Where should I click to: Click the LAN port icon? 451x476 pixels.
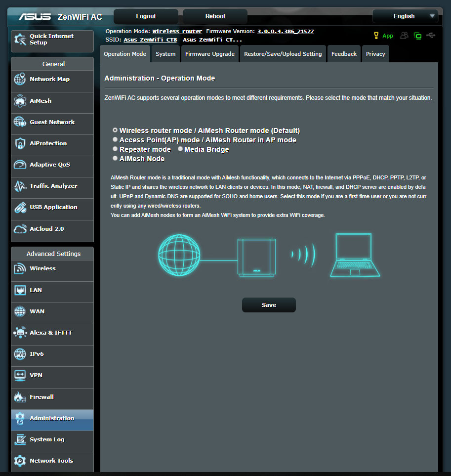[20, 290]
